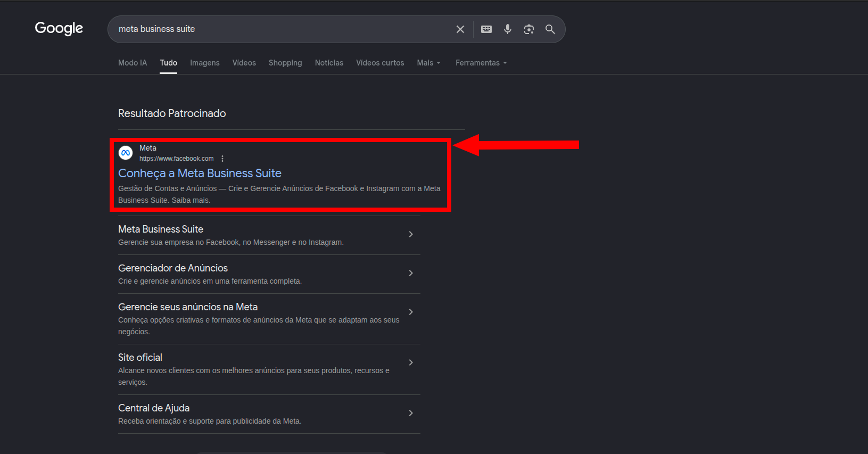Click the text 'Alcance novos clientes com os melhores'

point(185,370)
